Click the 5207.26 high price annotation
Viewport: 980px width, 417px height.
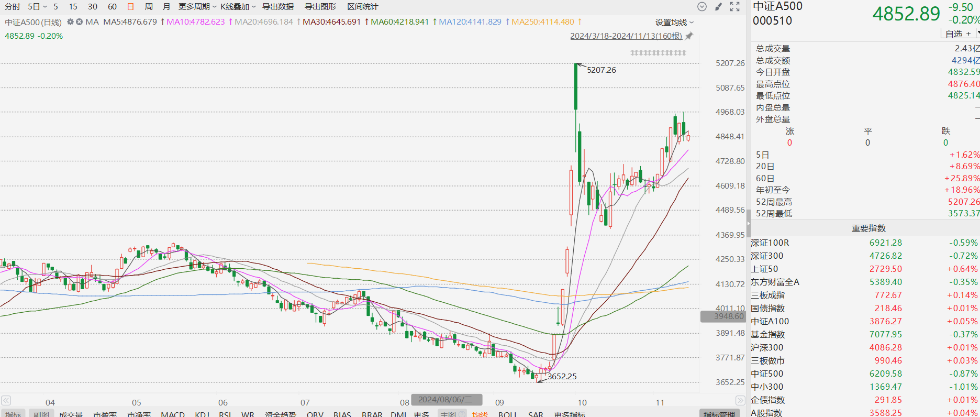(601, 70)
